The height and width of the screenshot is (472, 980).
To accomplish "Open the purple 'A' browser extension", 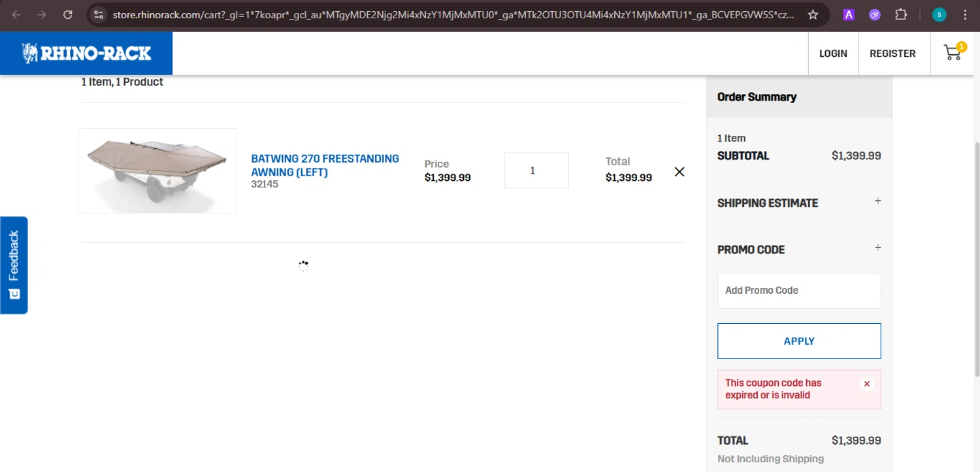I will coord(849,14).
